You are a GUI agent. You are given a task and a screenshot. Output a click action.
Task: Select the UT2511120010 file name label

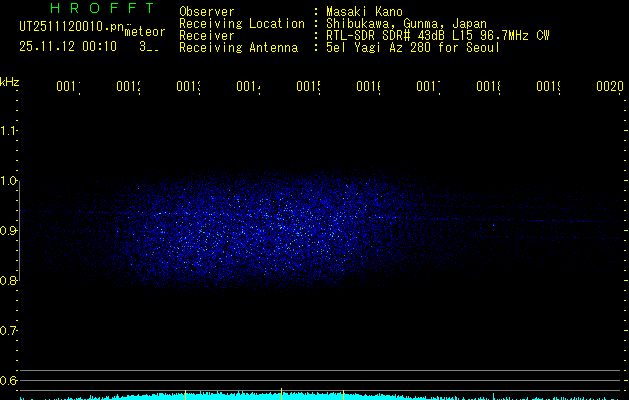pos(68,28)
